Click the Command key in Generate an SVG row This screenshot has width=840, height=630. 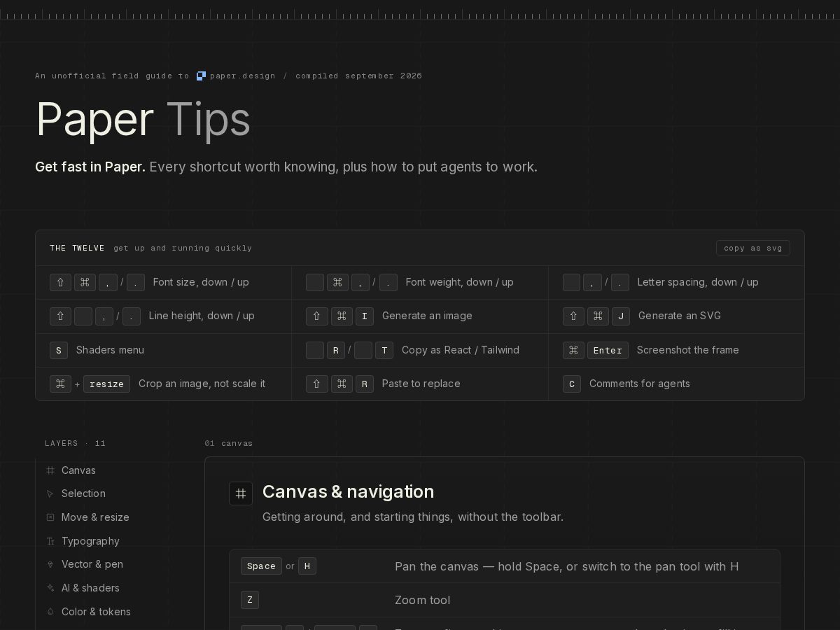(x=598, y=316)
